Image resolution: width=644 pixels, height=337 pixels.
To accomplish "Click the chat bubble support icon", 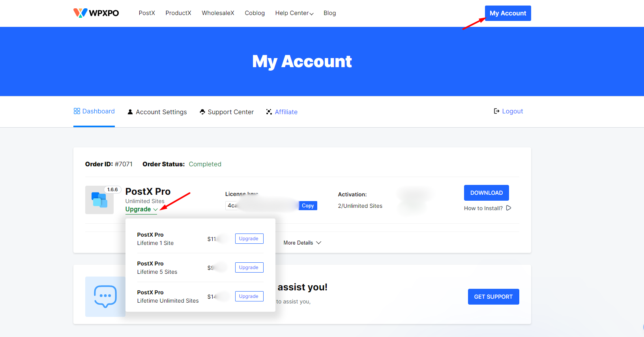I will coord(105,296).
